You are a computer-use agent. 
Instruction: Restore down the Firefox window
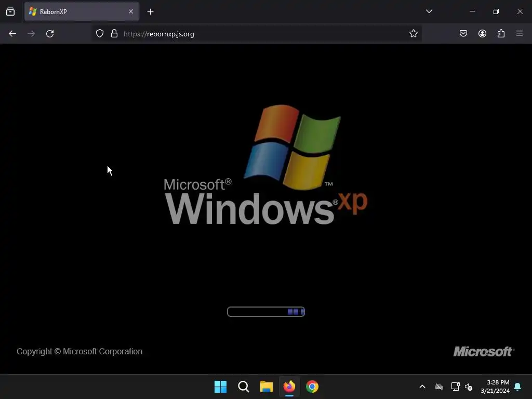point(496,11)
